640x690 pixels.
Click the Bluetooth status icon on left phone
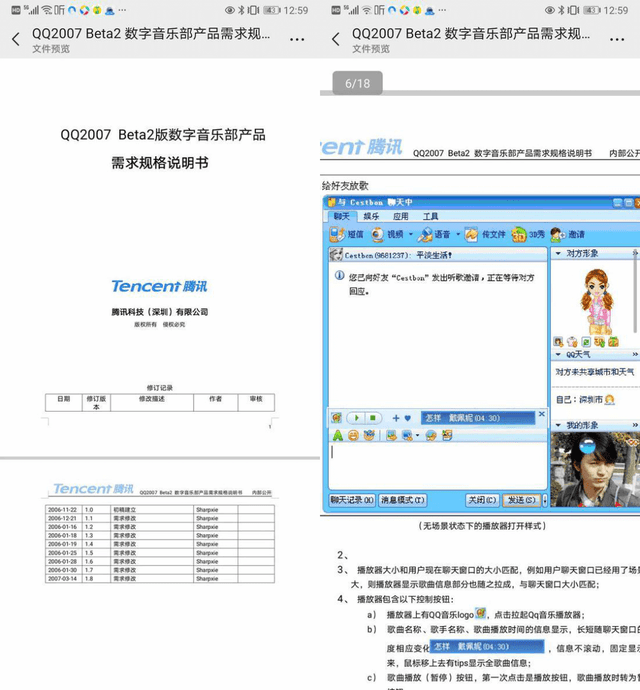241,10
